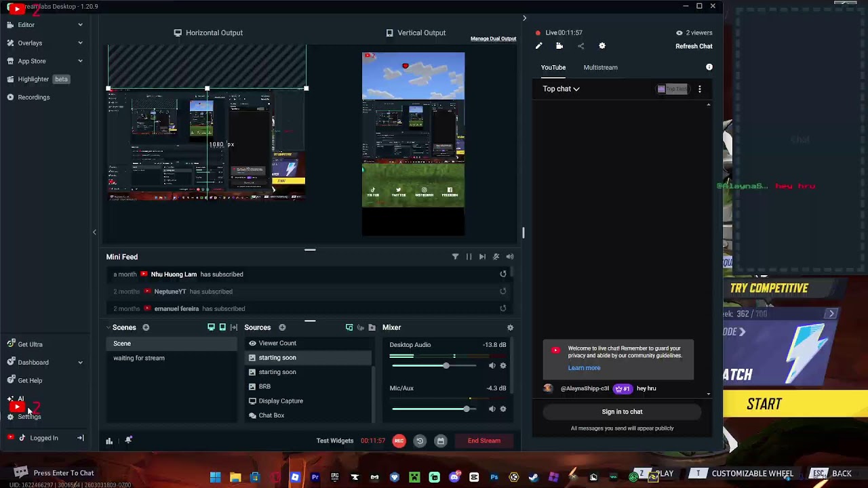Open File Explorer from the taskbar
The height and width of the screenshot is (488, 868).
(x=235, y=477)
